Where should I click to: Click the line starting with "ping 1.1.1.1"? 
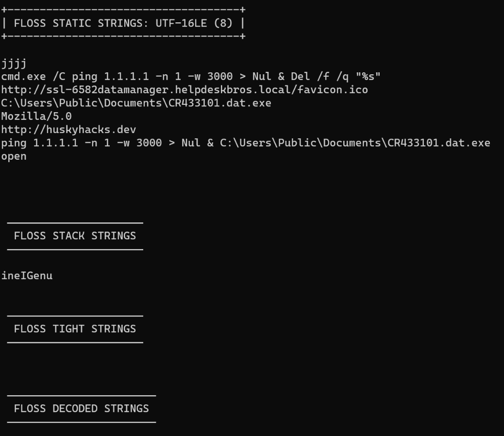click(245, 143)
